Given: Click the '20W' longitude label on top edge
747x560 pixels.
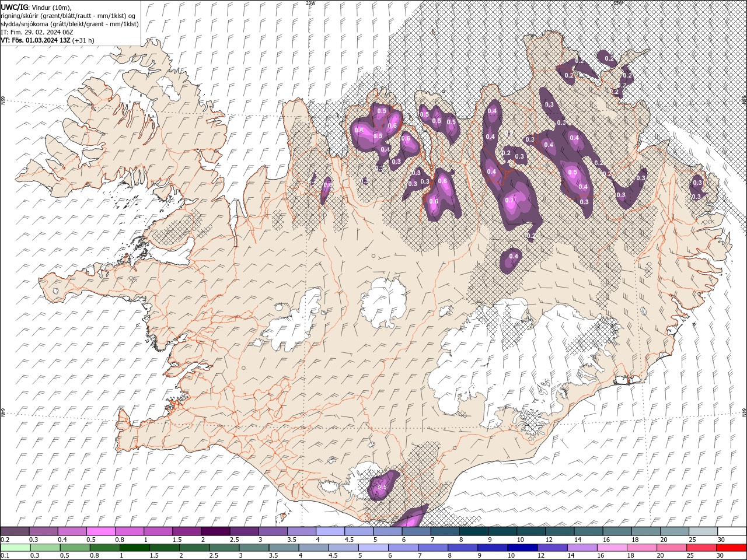Looking at the screenshot, I should pyautogui.click(x=310, y=2).
